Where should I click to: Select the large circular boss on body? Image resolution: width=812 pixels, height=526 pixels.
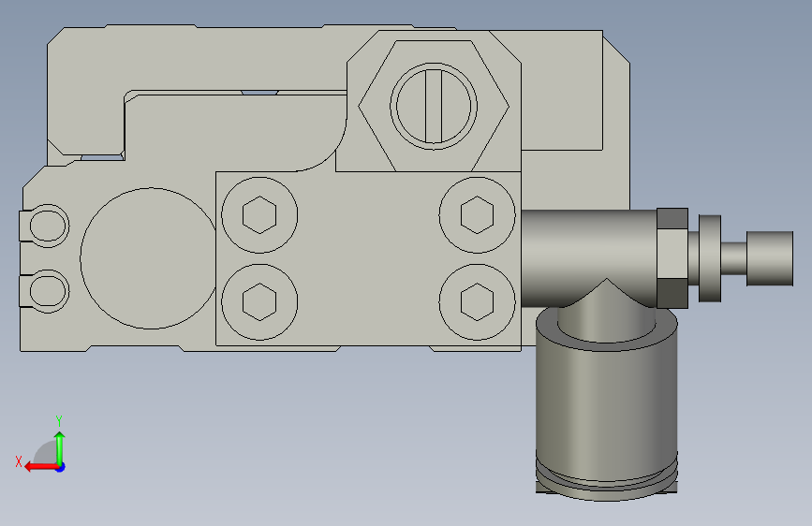pos(150,258)
